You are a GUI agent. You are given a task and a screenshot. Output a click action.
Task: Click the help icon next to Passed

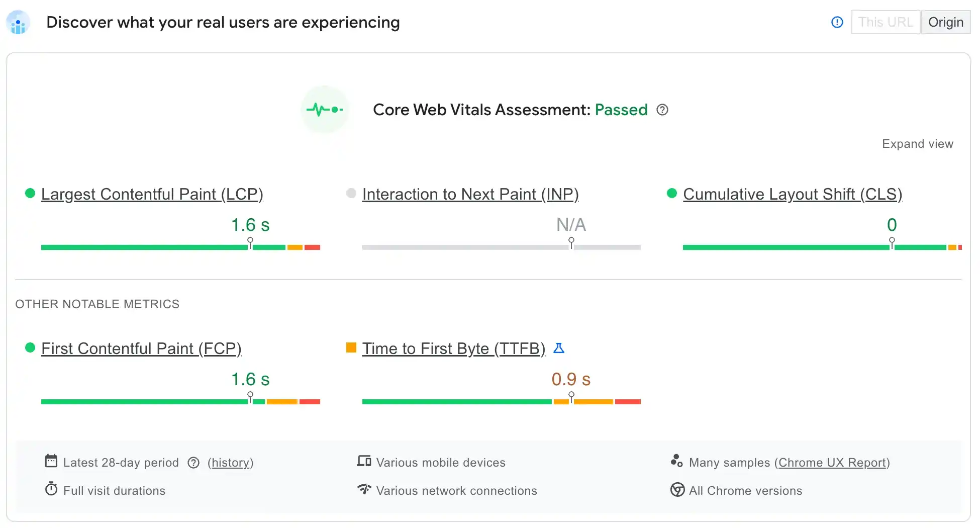662,110
